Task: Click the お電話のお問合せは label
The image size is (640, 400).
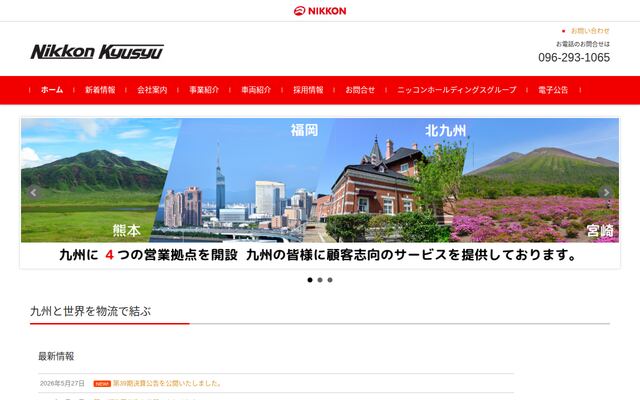Action: [583, 44]
